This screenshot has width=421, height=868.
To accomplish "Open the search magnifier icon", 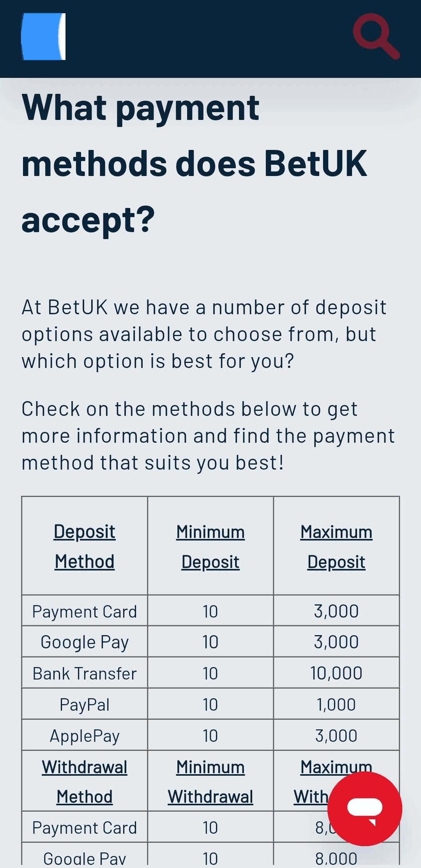I will (x=376, y=36).
